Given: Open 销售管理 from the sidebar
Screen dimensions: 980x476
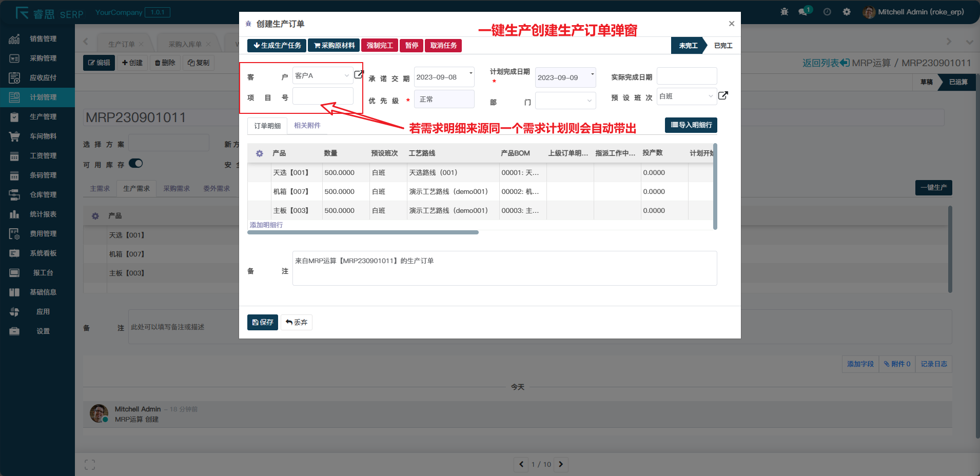Looking at the screenshot, I should tap(43, 38).
